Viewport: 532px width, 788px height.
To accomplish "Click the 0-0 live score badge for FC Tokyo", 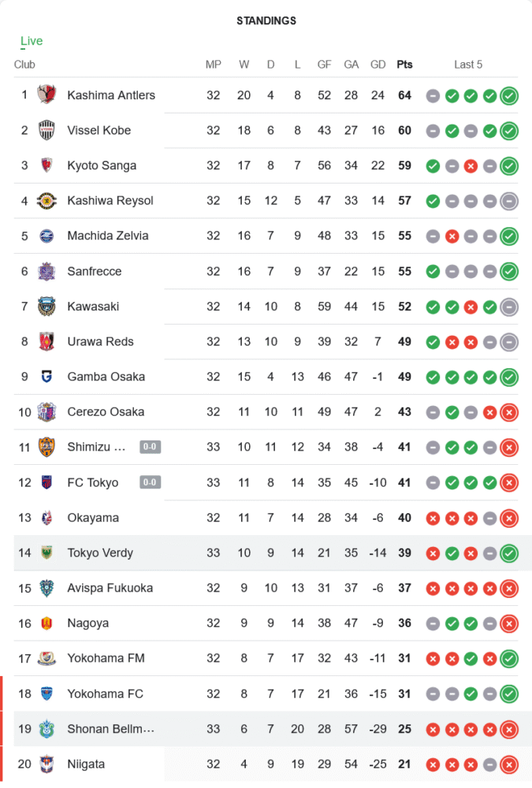I will (x=151, y=482).
